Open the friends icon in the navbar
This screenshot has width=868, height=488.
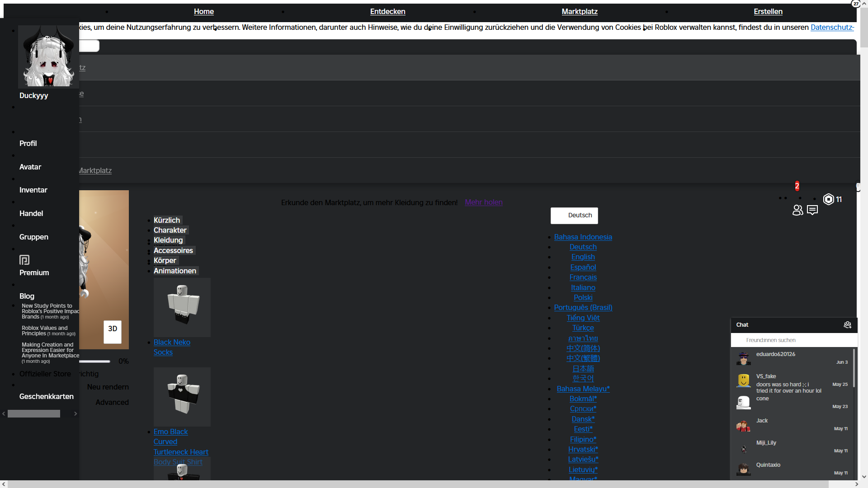[797, 210]
